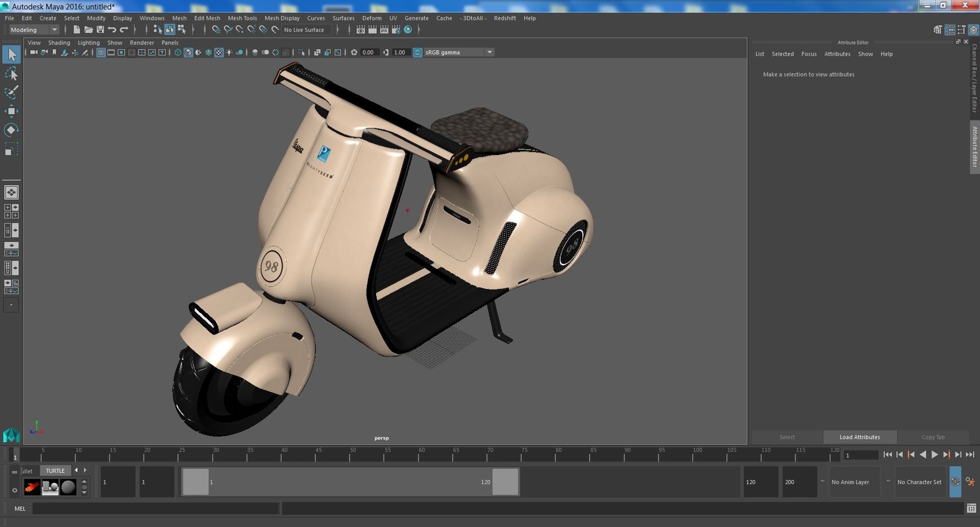Click the range slider right handle

(x=505, y=482)
